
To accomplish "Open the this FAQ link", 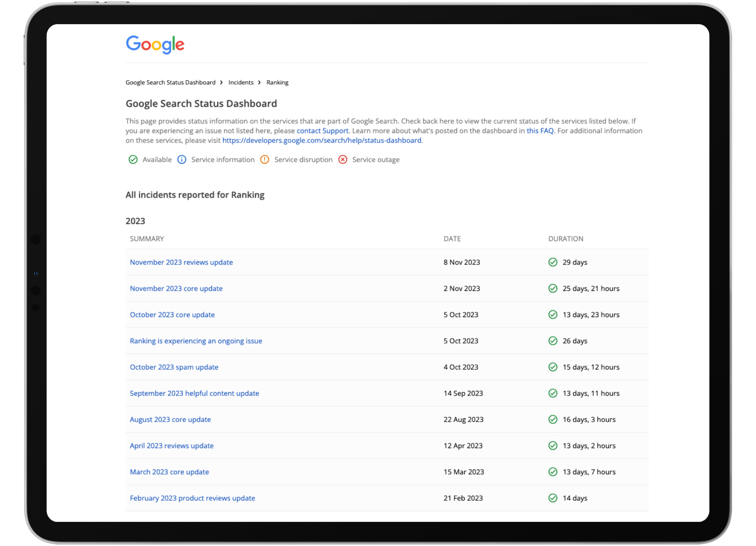I will pos(540,131).
